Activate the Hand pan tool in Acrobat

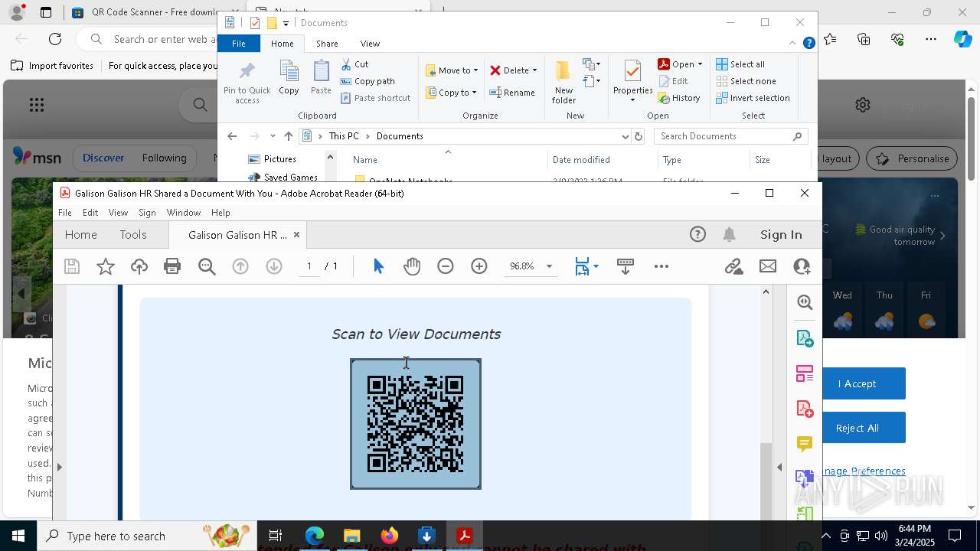[x=412, y=266]
